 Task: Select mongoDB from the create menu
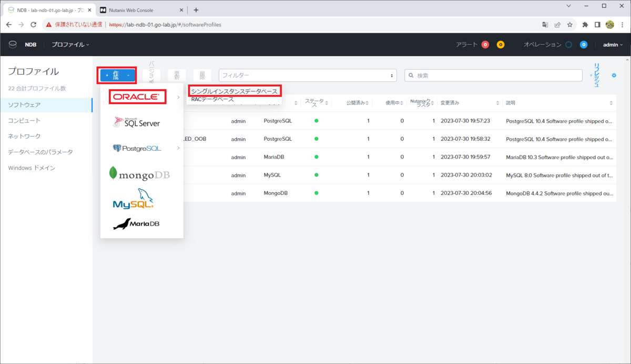[x=139, y=173]
